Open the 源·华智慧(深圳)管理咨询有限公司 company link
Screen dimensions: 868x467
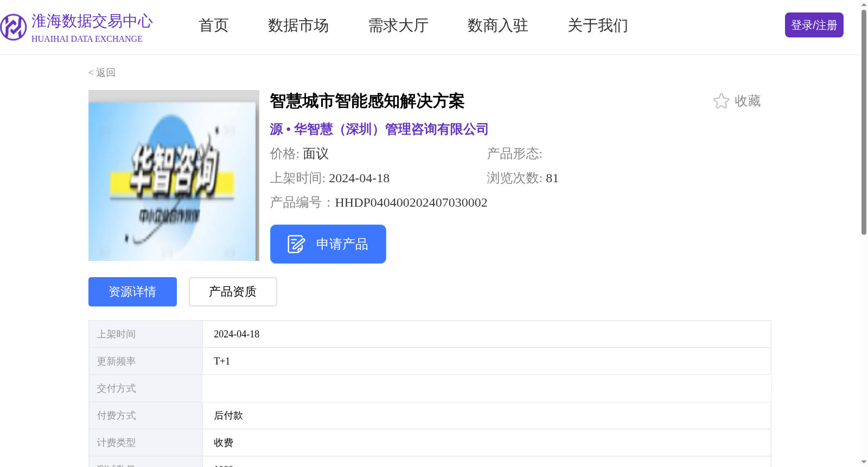tap(379, 129)
